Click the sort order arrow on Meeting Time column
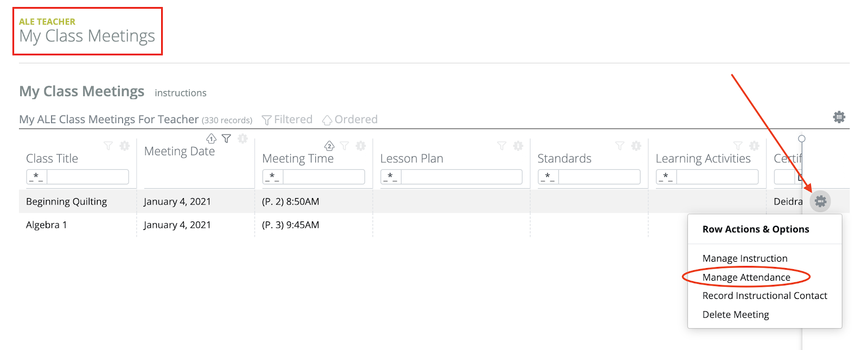The height and width of the screenshot is (350, 868). (x=329, y=145)
